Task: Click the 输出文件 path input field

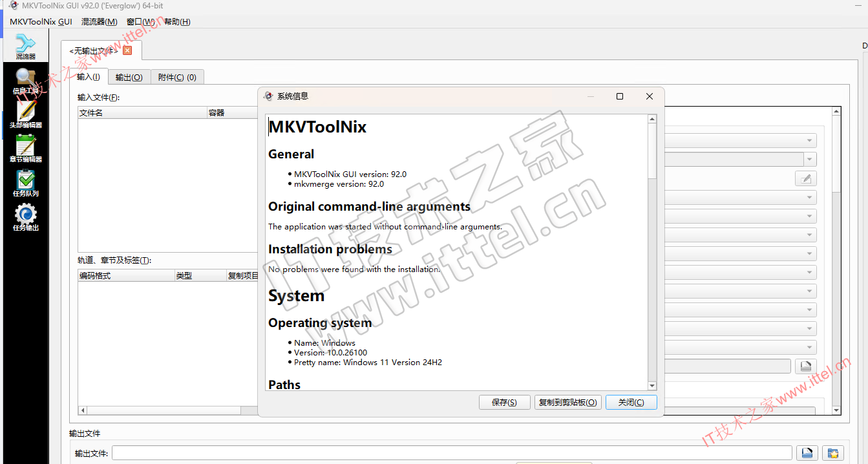Action: (x=452, y=453)
